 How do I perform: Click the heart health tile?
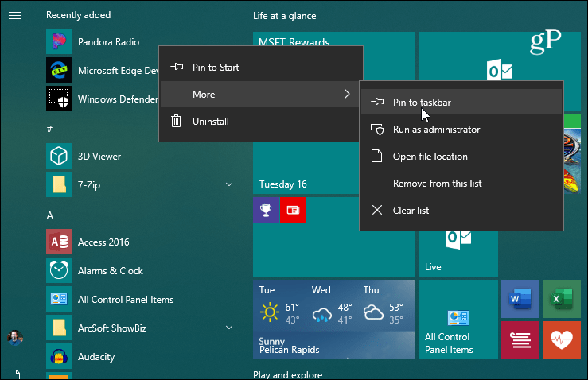[562, 340]
